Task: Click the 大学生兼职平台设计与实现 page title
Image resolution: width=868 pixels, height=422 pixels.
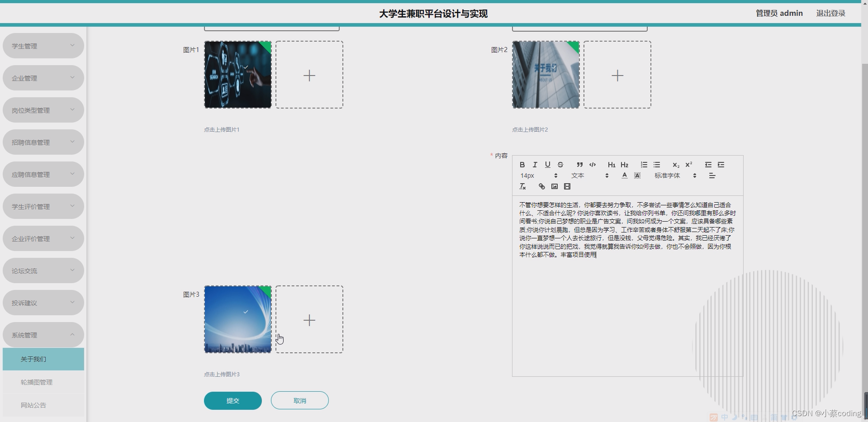Action: [x=433, y=14]
